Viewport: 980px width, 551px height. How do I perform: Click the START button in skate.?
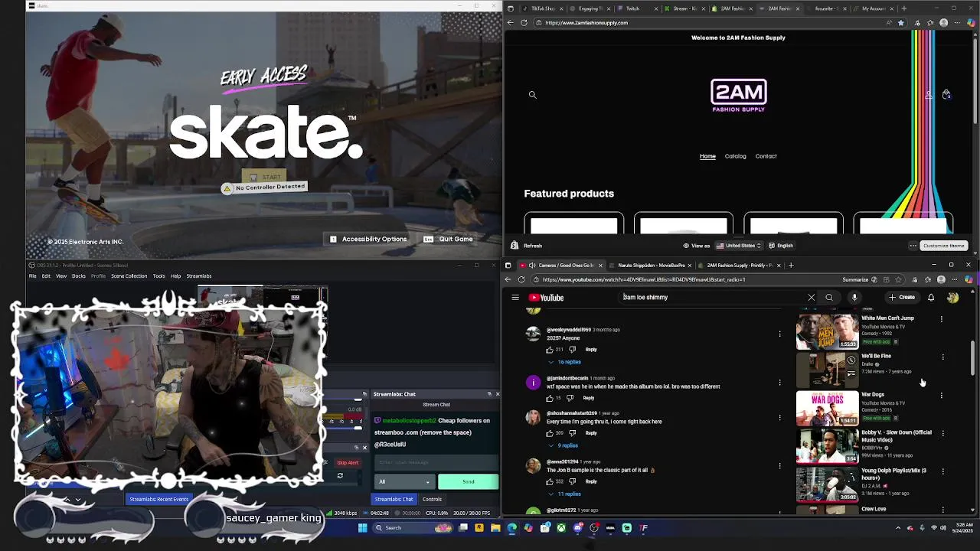tap(264, 178)
